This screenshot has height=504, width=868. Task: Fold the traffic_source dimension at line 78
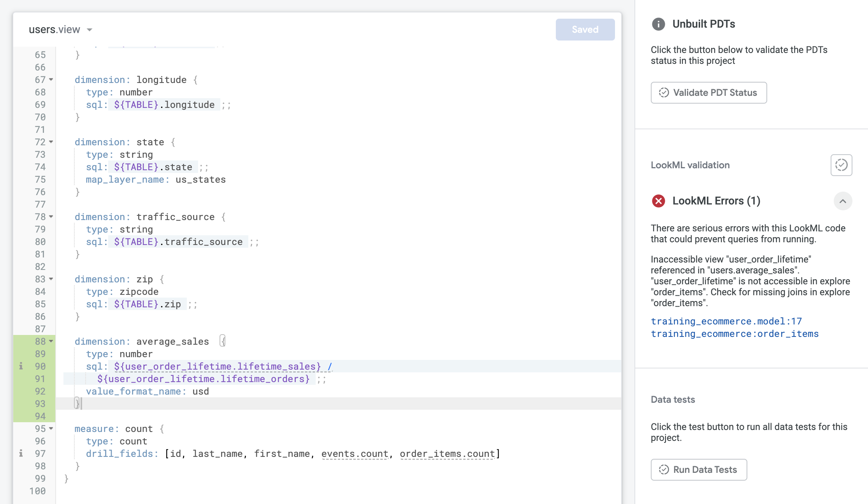click(x=51, y=217)
